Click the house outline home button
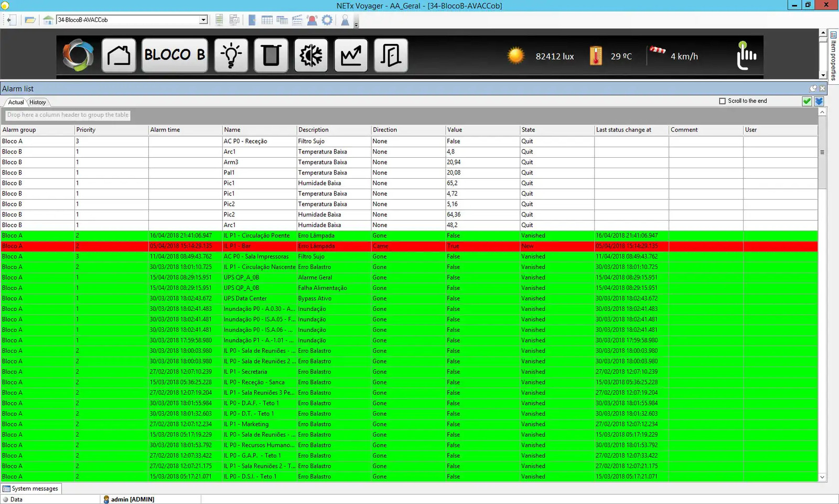This screenshot has height=504, width=839. click(x=119, y=55)
